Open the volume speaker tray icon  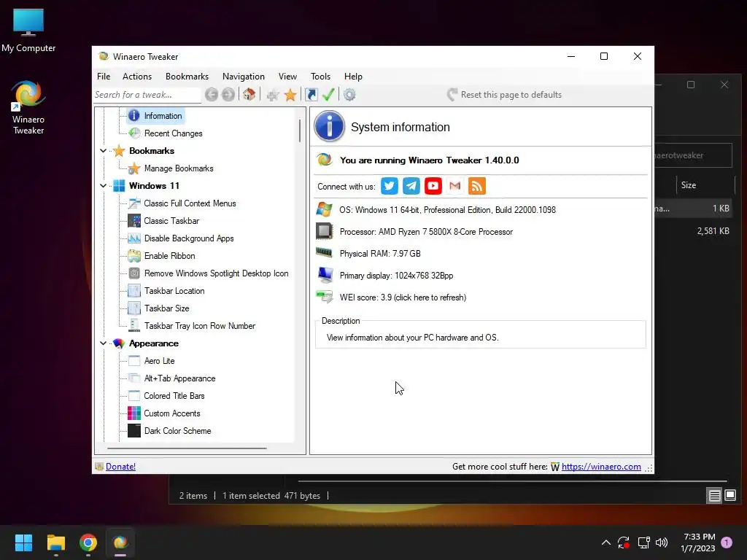[x=662, y=542]
